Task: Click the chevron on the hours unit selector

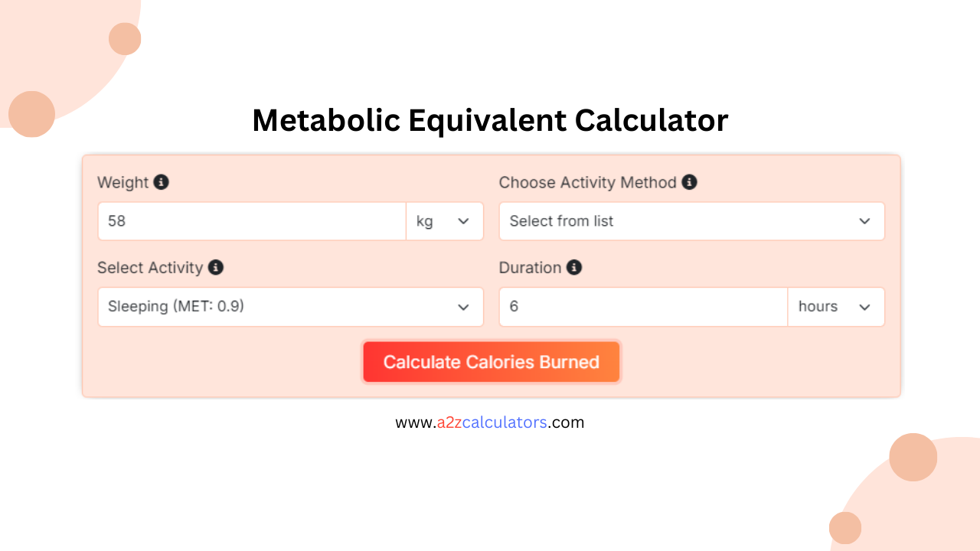Action: [x=866, y=306]
